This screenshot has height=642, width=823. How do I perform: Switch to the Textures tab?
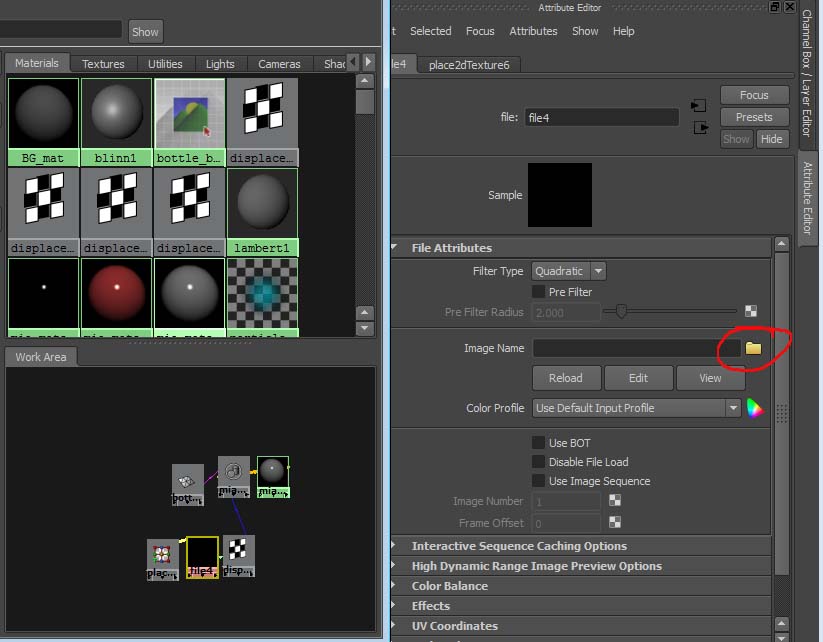click(x=103, y=64)
